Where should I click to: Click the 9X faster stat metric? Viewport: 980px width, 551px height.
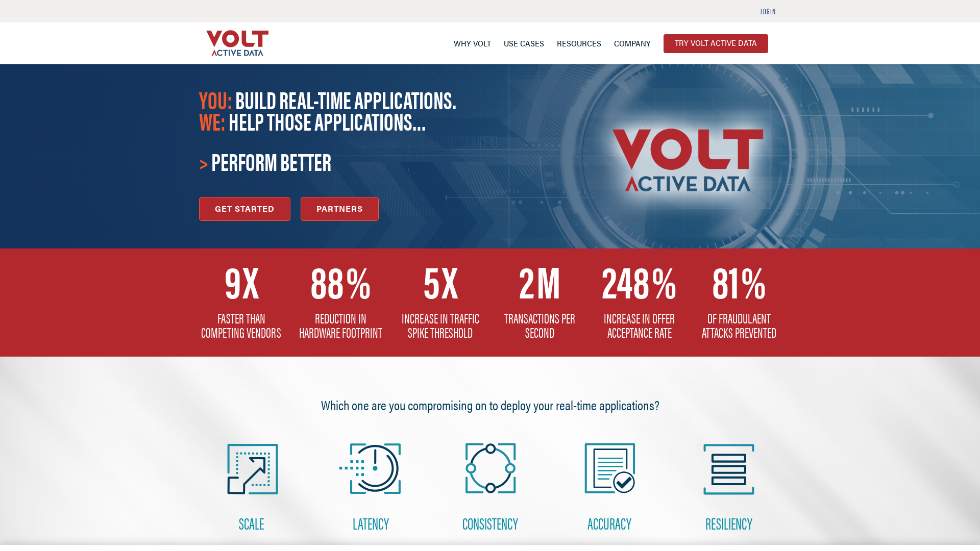241,303
